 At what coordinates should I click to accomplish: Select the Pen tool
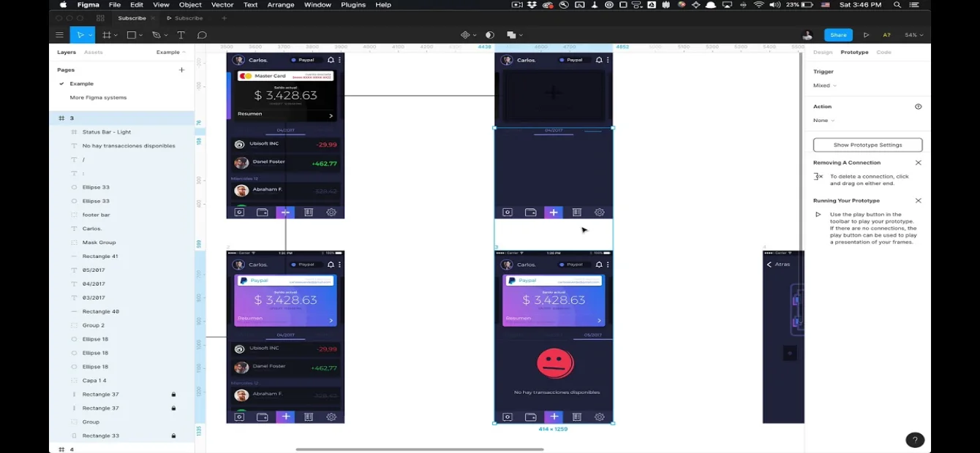click(156, 35)
